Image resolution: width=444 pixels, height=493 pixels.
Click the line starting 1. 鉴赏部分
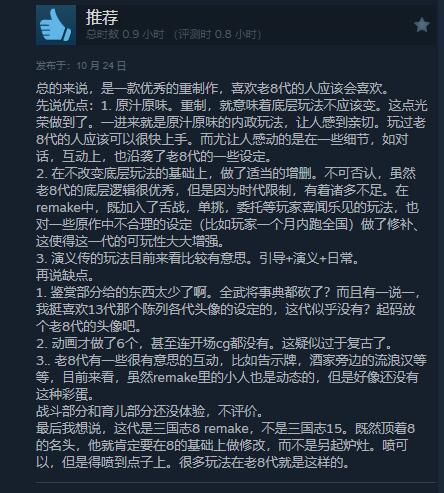229,292
